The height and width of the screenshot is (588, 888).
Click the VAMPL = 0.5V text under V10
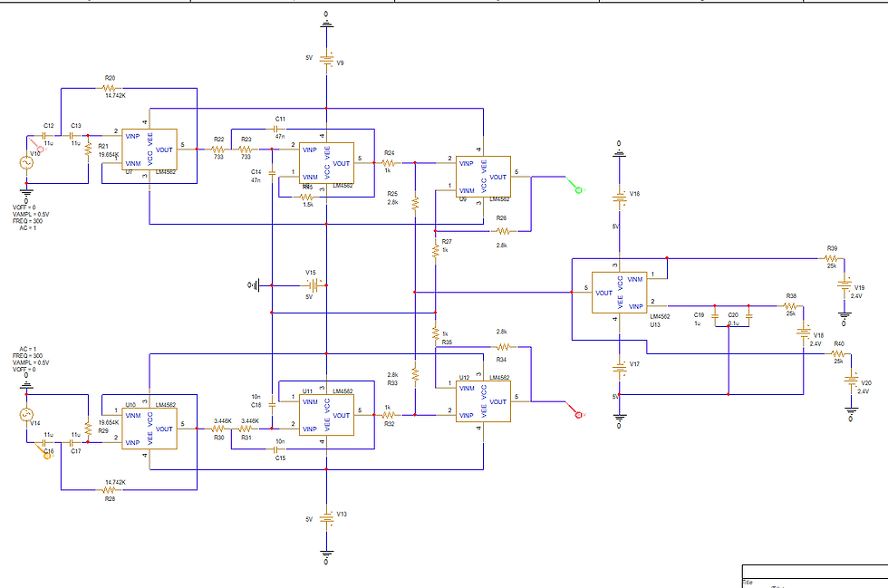point(31,215)
